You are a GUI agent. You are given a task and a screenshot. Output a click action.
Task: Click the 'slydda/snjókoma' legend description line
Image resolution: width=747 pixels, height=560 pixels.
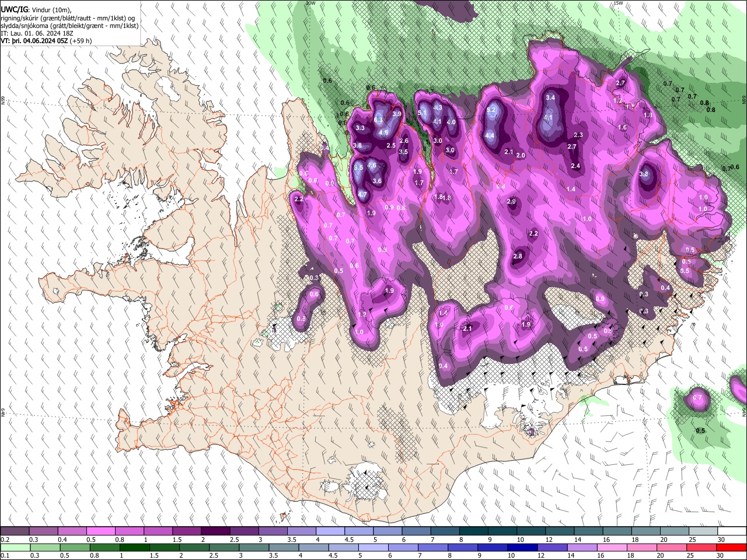coord(70,26)
